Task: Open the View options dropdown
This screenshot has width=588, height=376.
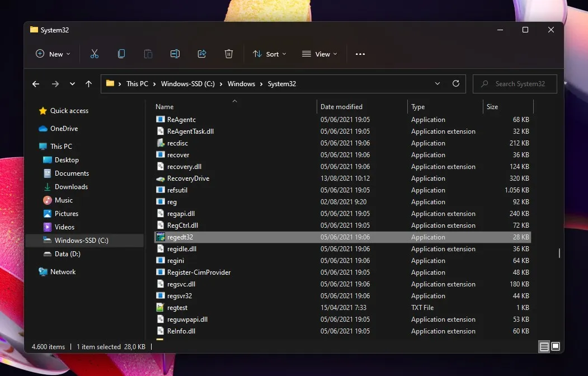Action: 319,54
